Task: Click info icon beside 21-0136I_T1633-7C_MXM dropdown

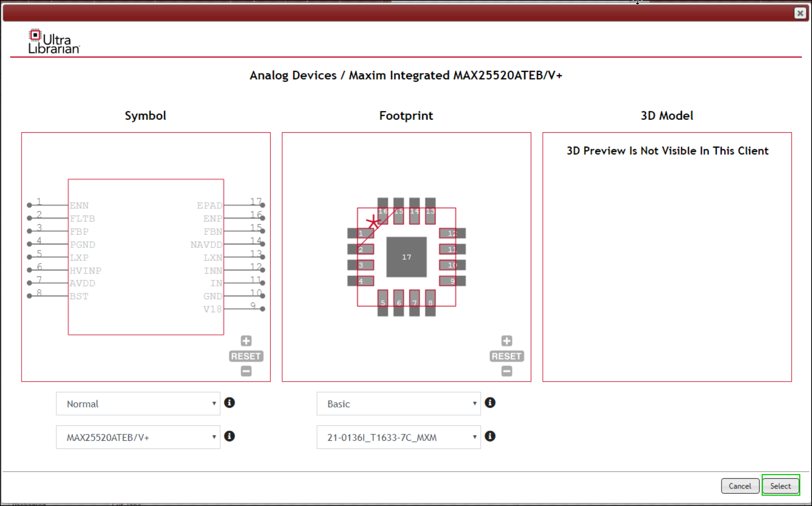Action: [x=490, y=436]
